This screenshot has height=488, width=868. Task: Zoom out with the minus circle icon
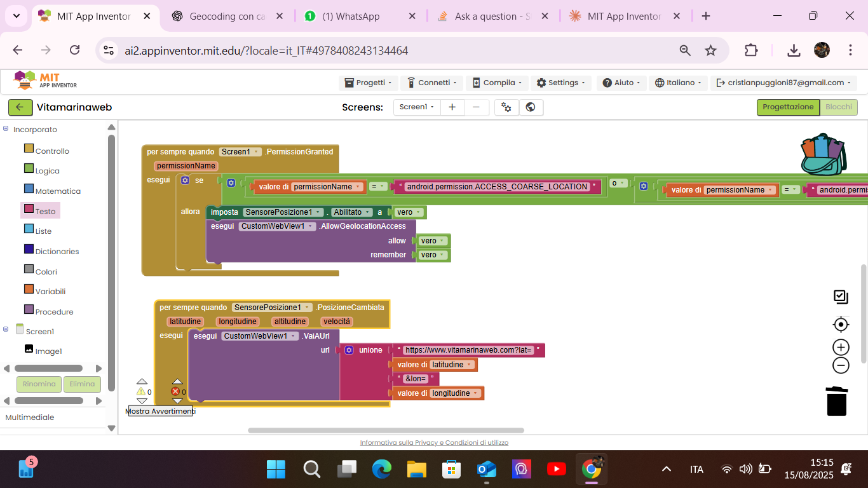841,365
